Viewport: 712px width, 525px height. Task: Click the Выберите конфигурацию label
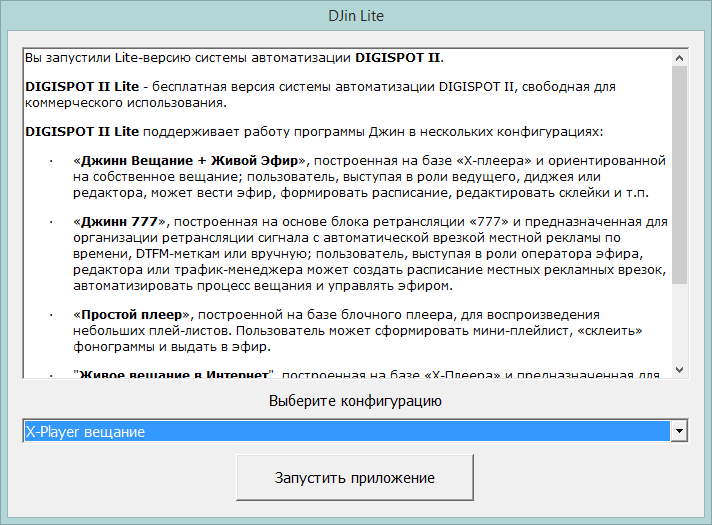[355, 401]
